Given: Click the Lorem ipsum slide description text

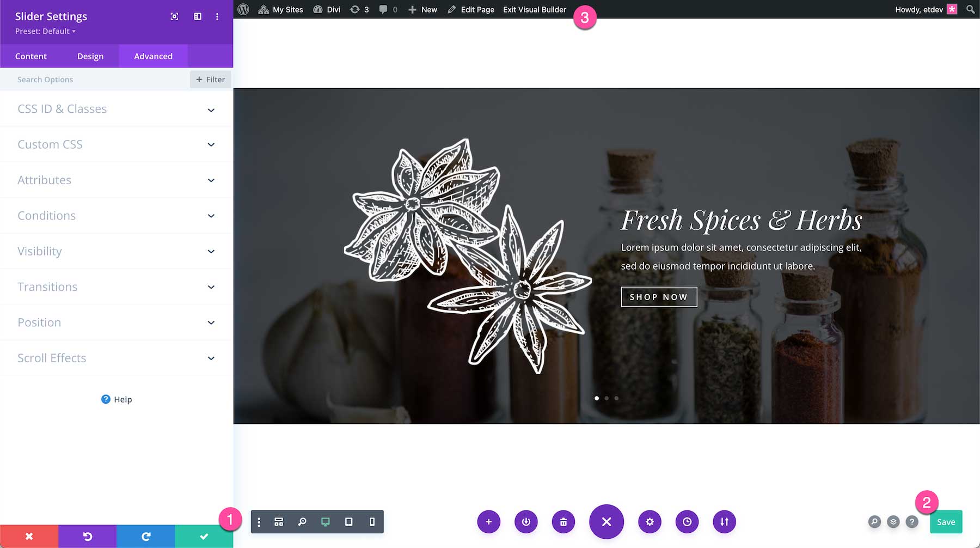Looking at the screenshot, I should [741, 257].
